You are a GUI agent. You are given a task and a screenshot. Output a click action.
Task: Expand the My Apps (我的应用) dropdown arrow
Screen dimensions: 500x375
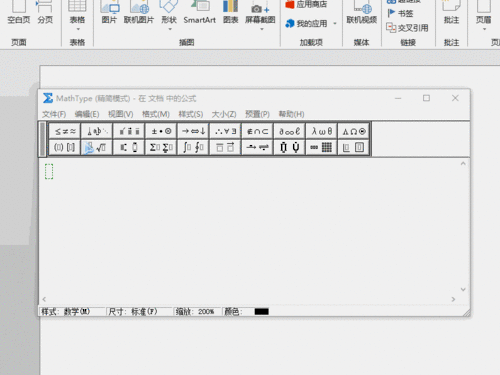point(335,24)
